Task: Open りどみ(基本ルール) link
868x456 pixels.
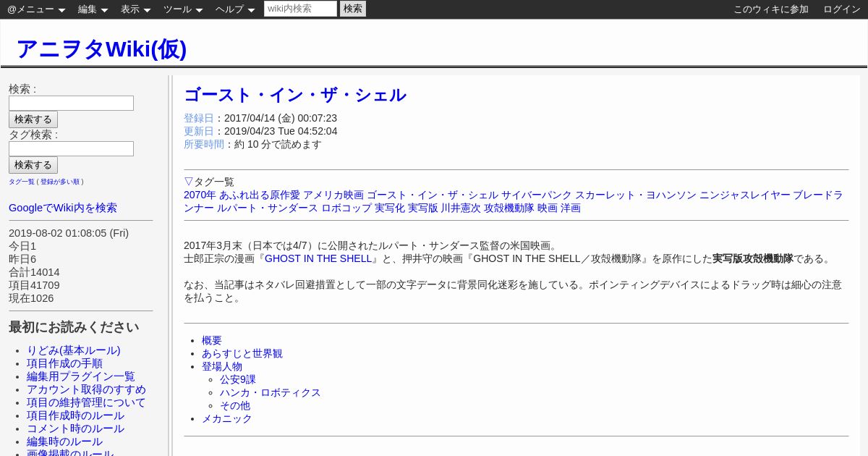Action: tap(74, 350)
